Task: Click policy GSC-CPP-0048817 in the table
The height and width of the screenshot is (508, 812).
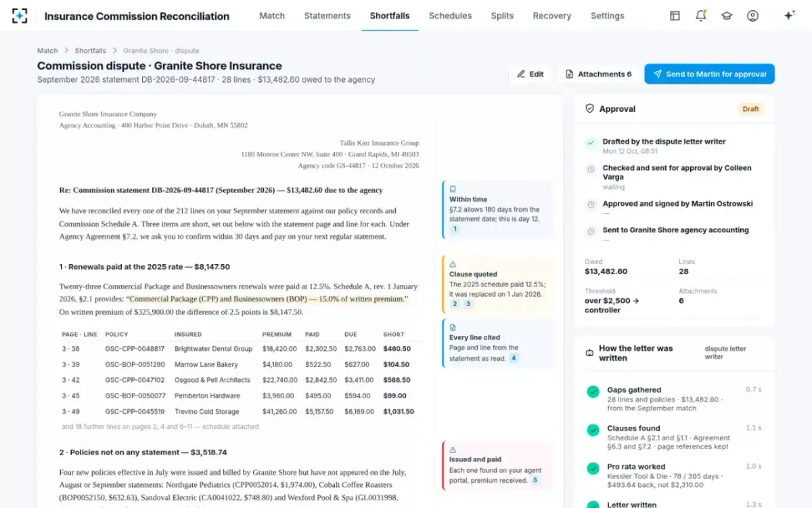Action: pos(135,349)
